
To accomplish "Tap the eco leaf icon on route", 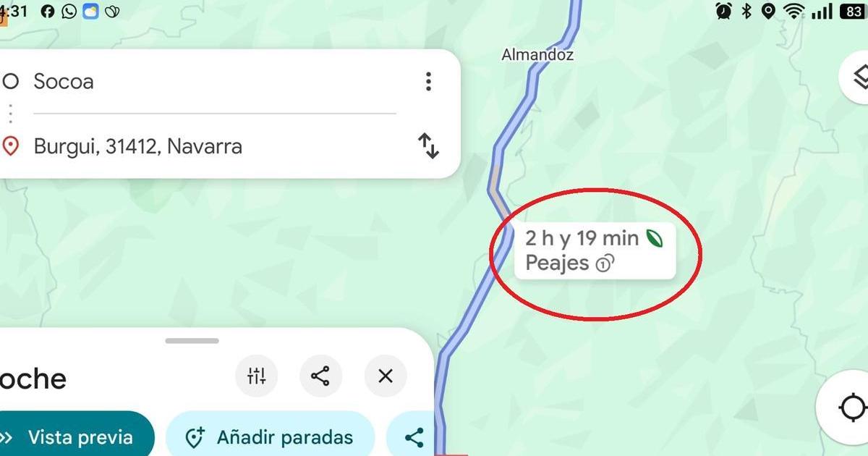I will pyautogui.click(x=654, y=237).
